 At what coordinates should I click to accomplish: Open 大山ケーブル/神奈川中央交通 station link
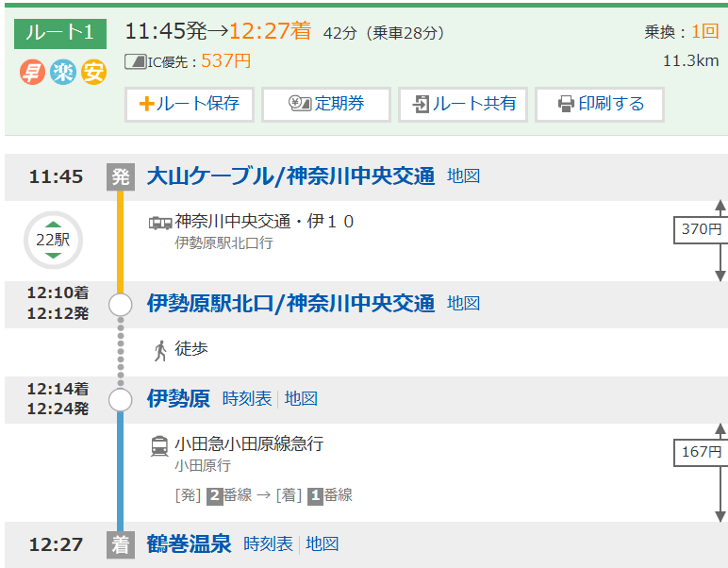pyautogui.click(x=290, y=176)
